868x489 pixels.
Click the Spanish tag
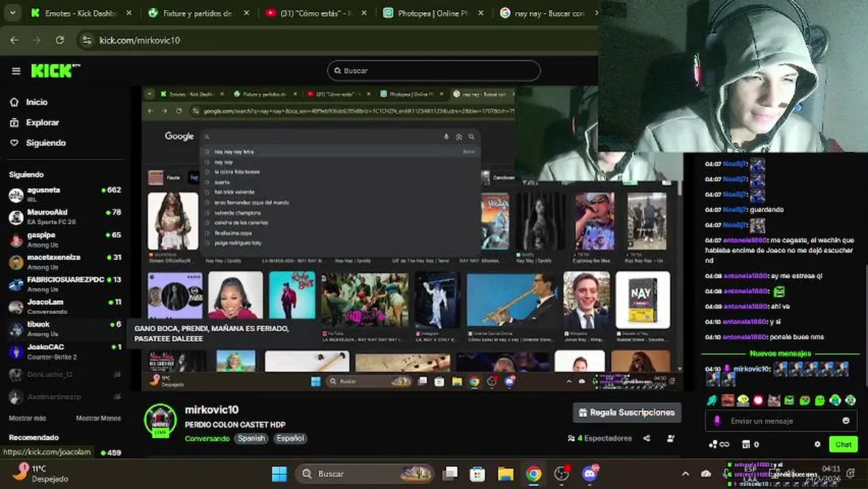[251, 438]
